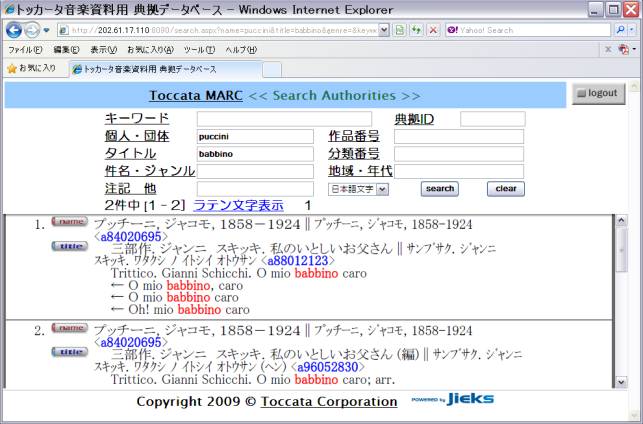
Task: Open a new blank browser tab
Action: (272, 70)
